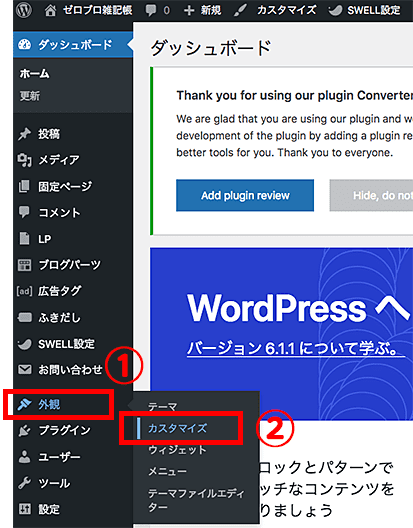Open the WordPress logo menu
The image size is (413, 528).
point(24,10)
